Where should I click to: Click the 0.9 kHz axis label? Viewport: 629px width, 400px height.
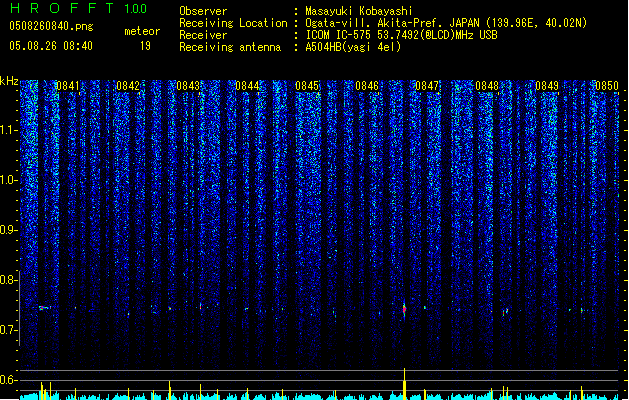coord(8,230)
